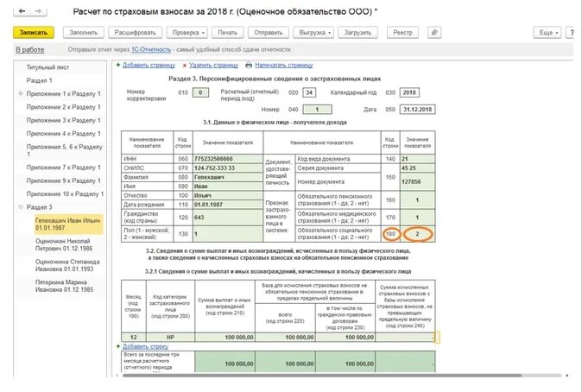The width and height of the screenshot is (582, 392).
Task: Click the paperclip attachments icon
Action: pos(434,32)
